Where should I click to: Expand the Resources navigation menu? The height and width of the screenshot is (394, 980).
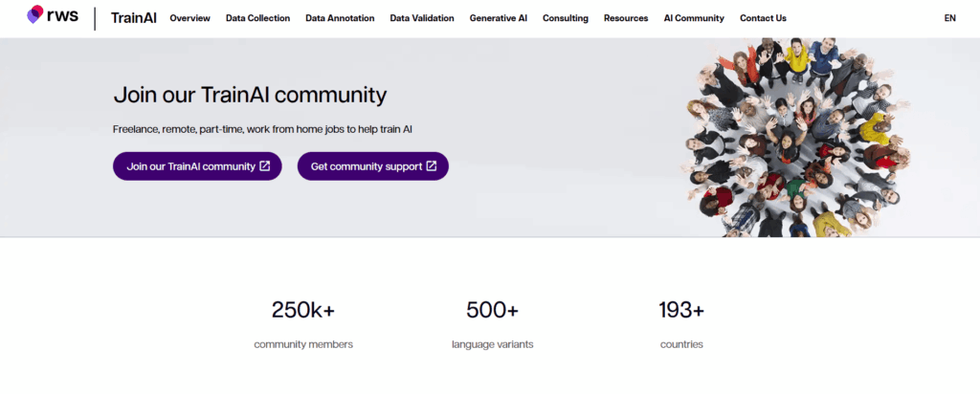pyautogui.click(x=626, y=18)
